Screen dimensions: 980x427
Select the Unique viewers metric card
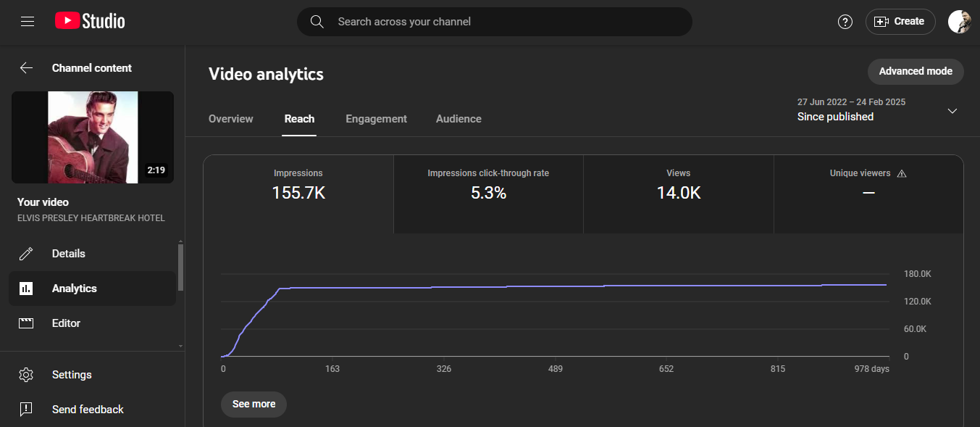[868, 194]
